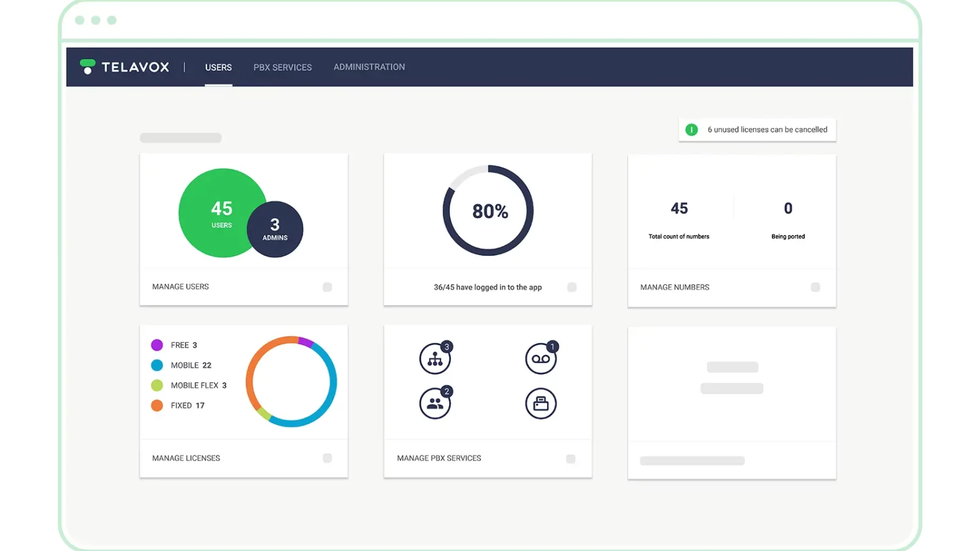Go to the Administration tab
The height and width of the screenshot is (551, 980).
(x=369, y=67)
